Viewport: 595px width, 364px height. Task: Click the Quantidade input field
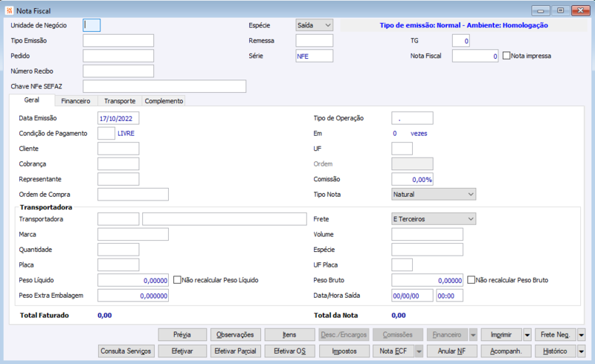coord(118,250)
